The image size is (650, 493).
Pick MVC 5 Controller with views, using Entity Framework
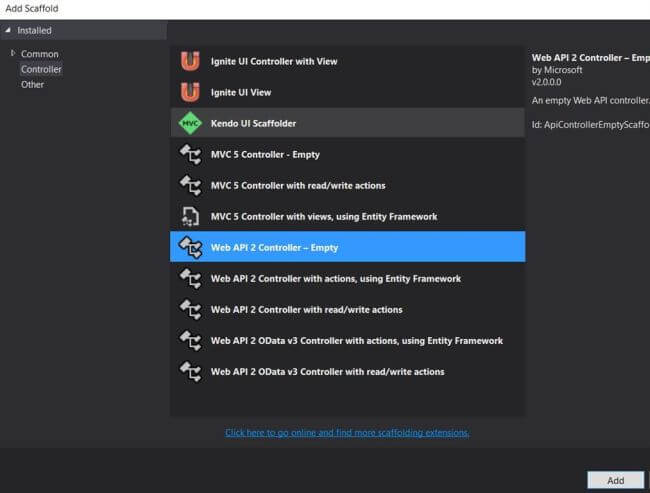point(324,216)
